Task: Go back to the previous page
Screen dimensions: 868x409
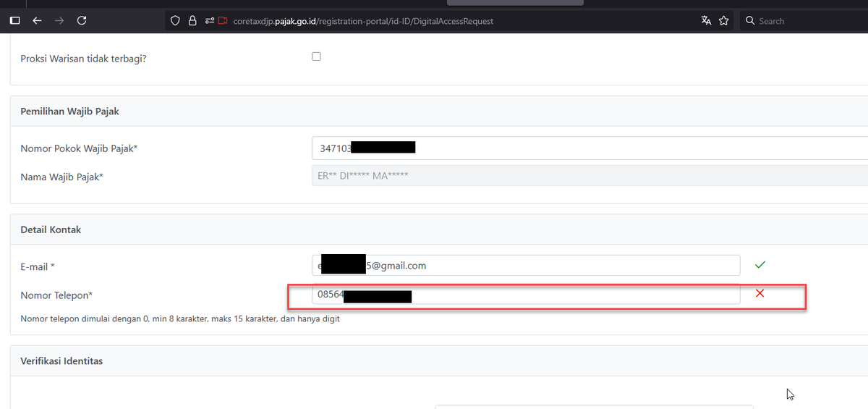Action: [x=37, y=21]
